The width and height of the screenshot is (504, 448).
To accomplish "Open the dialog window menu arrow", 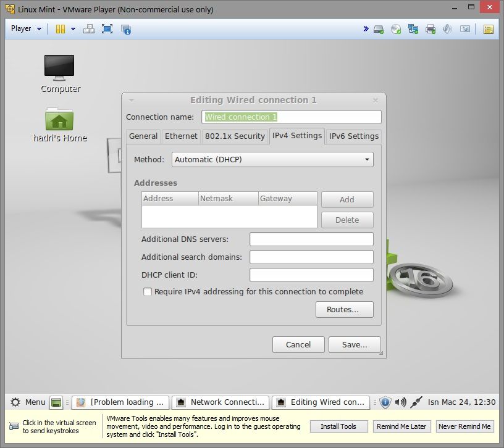I will pyautogui.click(x=131, y=101).
